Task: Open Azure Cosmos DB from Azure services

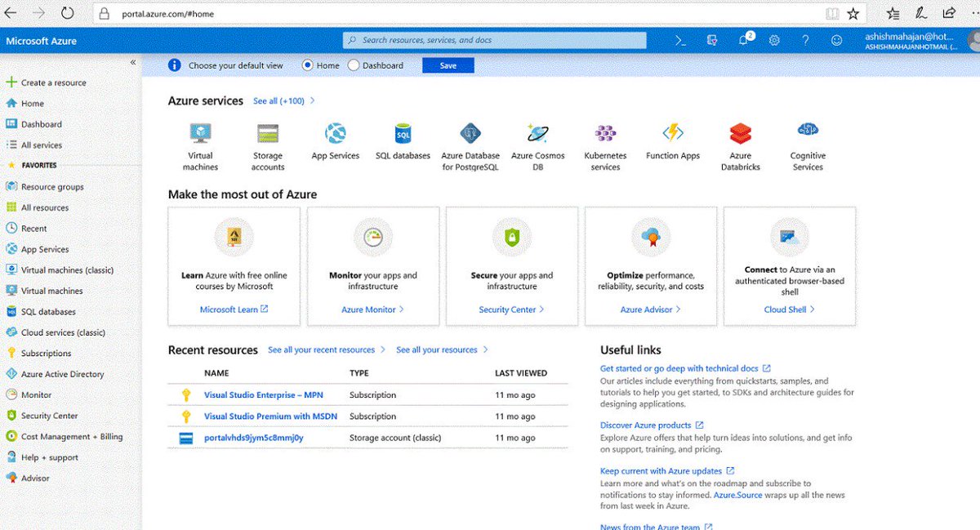Action: (537, 133)
